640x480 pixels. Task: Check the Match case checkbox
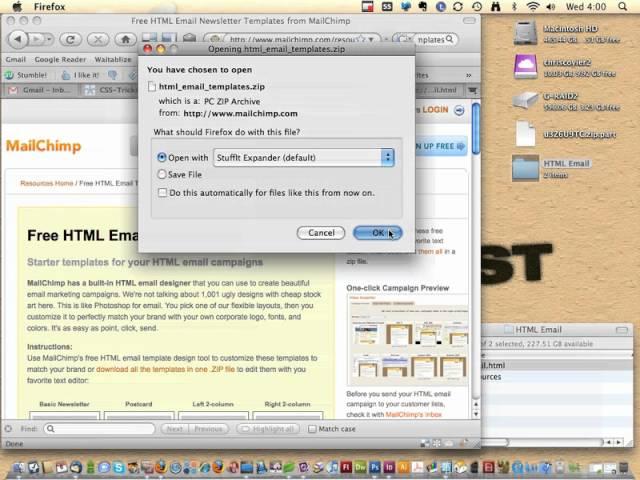[x=312, y=429]
